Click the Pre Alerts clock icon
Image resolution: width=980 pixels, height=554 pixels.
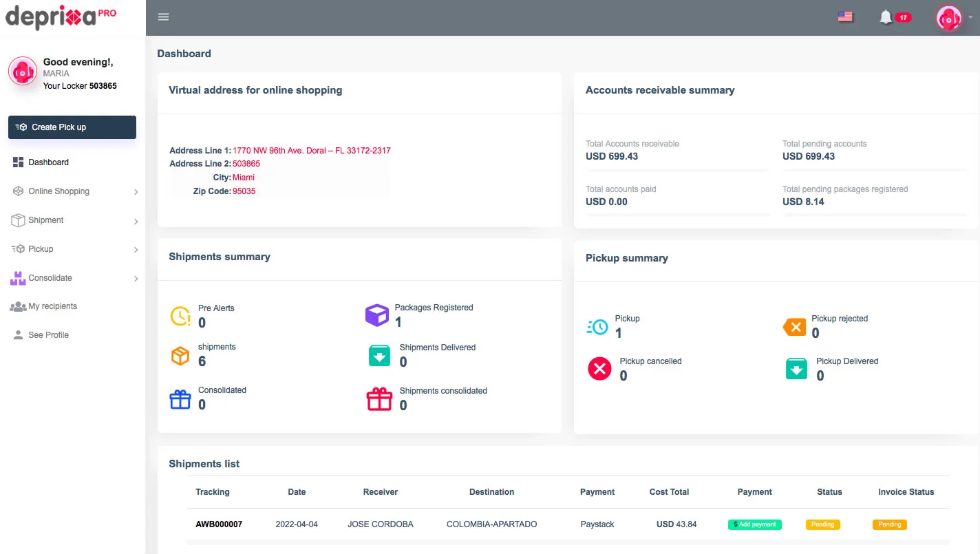click(x=180, y=316)
